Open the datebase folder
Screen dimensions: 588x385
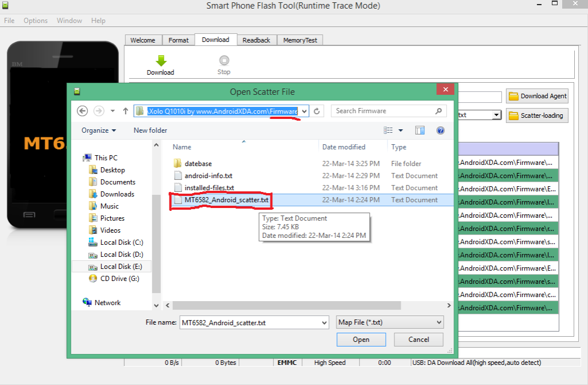point(198,164)
